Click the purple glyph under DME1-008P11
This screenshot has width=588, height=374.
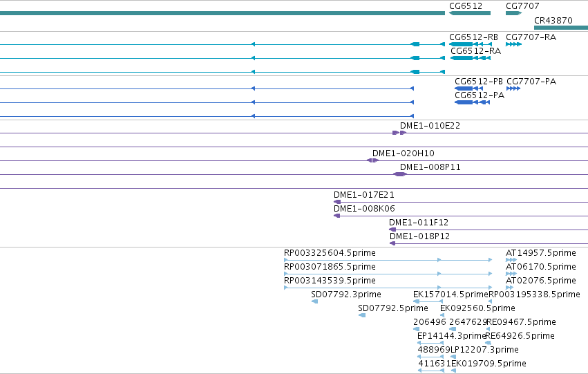pyautogui.click(x=400, y=174)
